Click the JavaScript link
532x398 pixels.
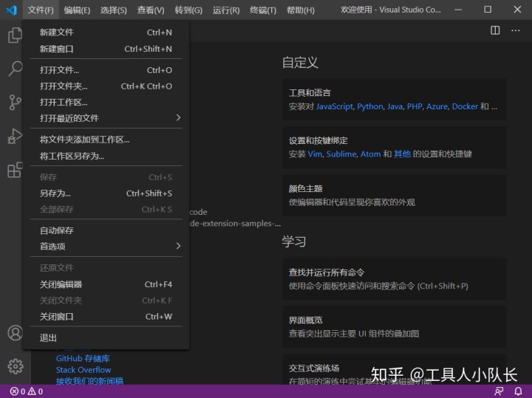pos(335,106)
